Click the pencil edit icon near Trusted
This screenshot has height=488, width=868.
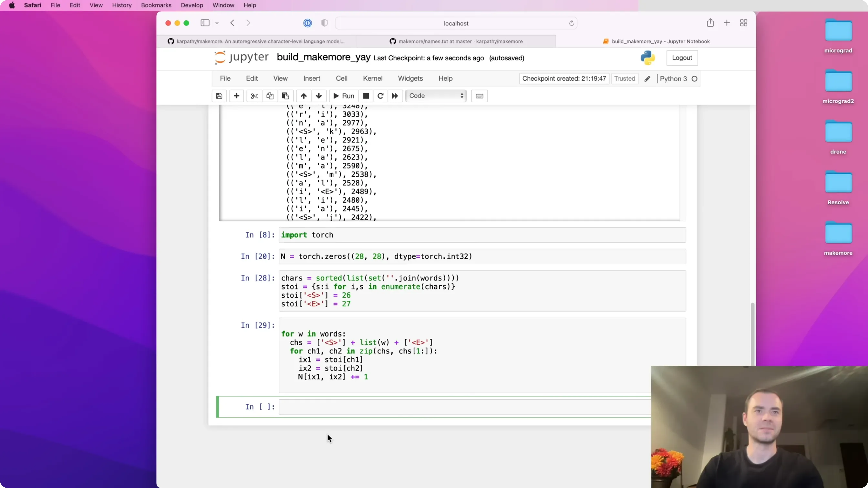coord(647,79)
